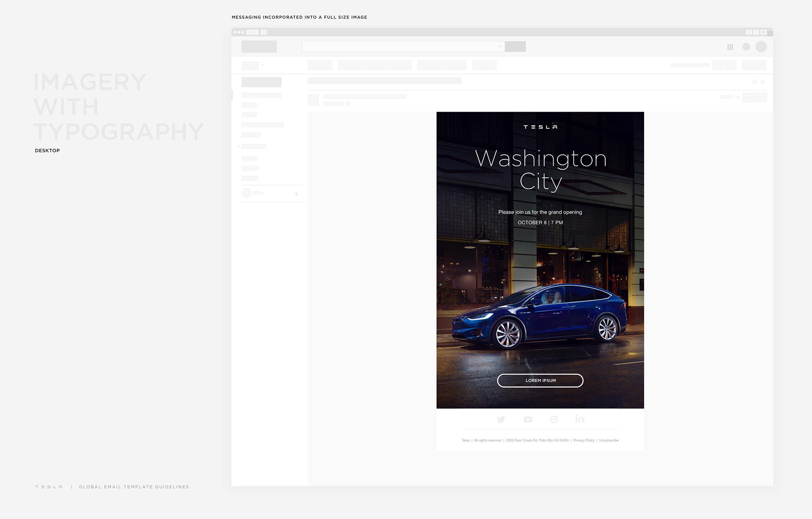Click the Unsubscribe link in the footer
This screenshot has height=519, width=812.
point(609,440)
